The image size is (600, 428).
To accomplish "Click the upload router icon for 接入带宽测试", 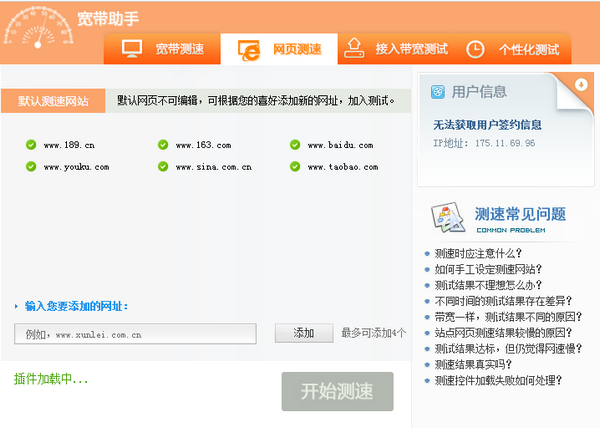I will tap(354, 48).
